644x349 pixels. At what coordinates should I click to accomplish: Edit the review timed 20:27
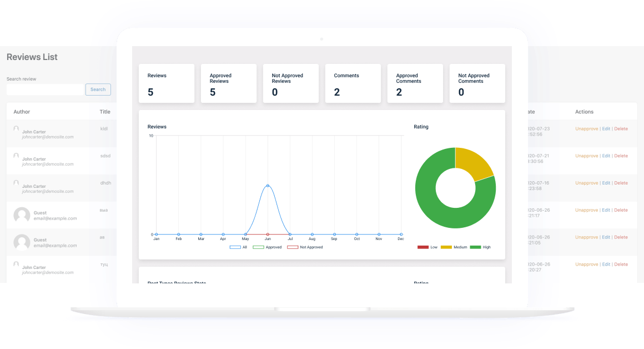coord(606,265)
